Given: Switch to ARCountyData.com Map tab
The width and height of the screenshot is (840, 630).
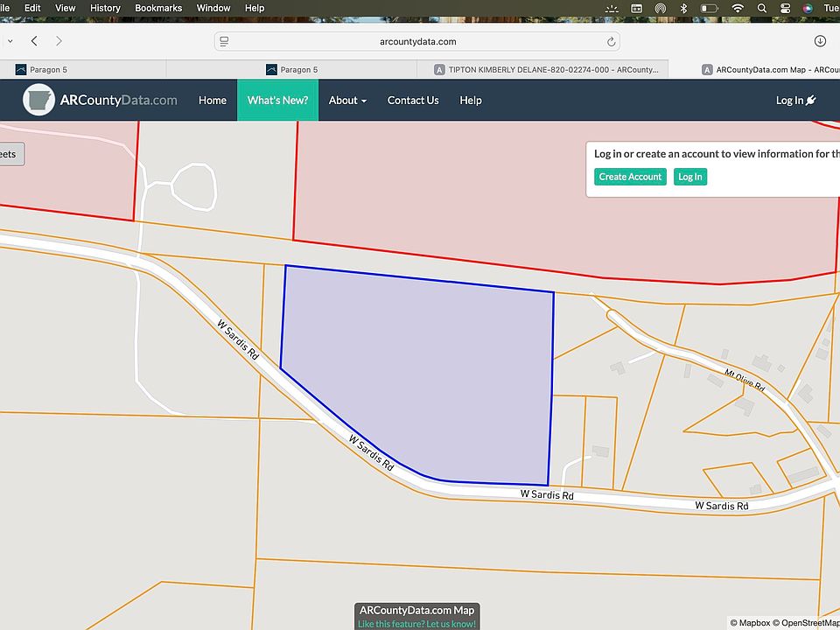Looking at the screenshot, I should 754,70.
